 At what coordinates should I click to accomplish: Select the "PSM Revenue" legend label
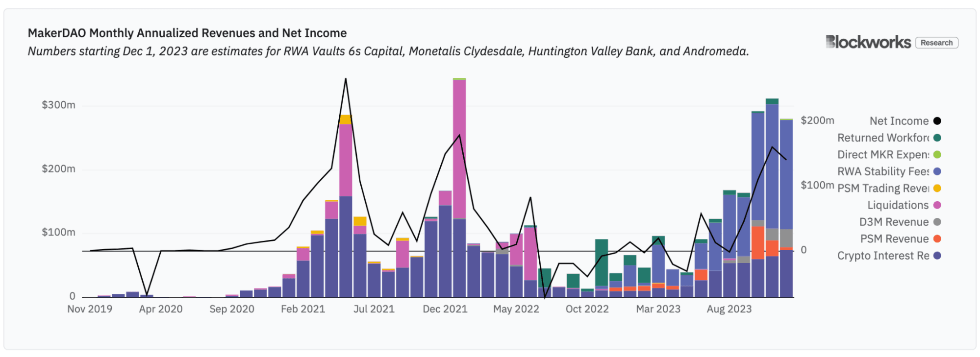coord(895,238)
